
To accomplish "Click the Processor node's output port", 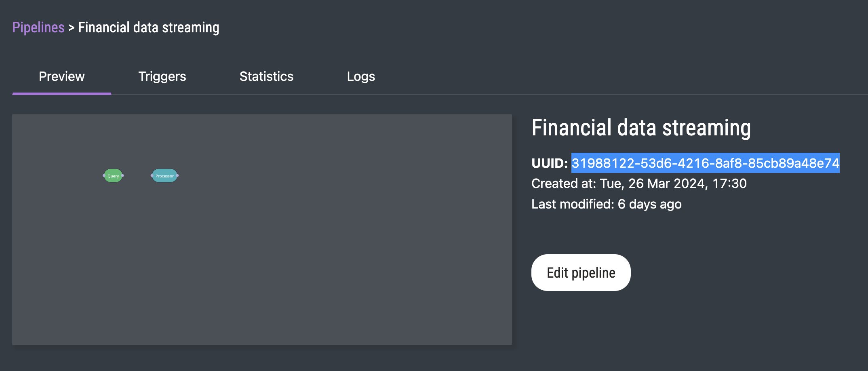I will tap(177, 175).
